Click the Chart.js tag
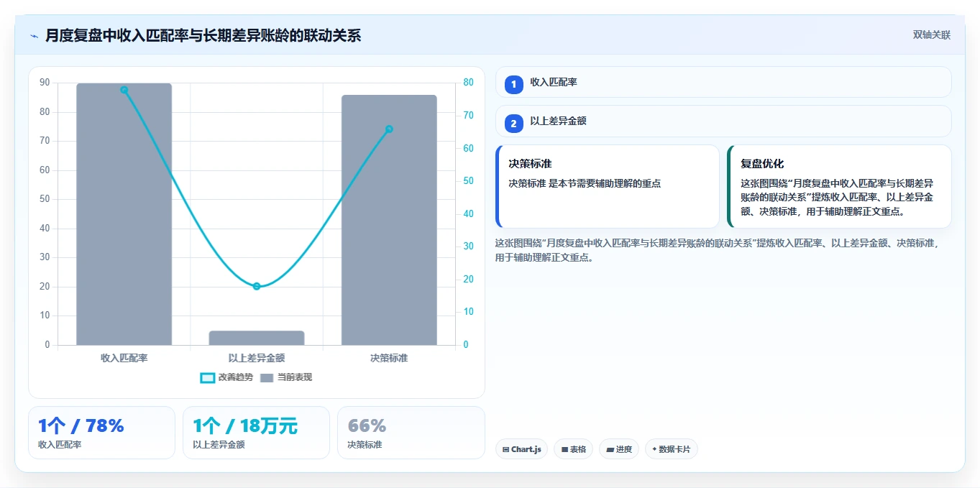This screenshot has height=488, width=980. pyautogui.click(x=521, y=449)
